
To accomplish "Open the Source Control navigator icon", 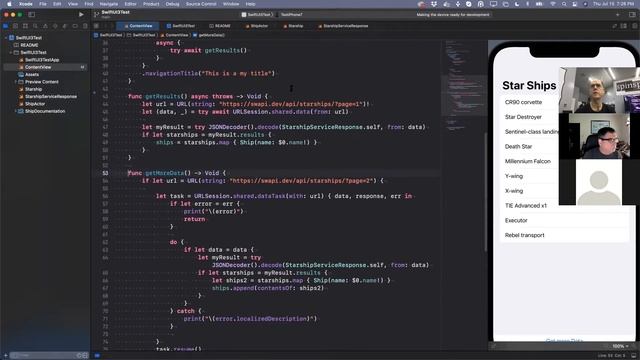I will click(16, 26).
